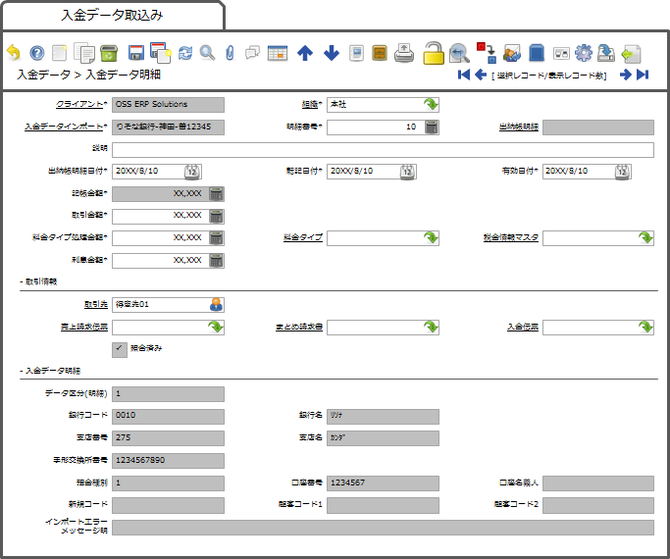Click the Report document icon
Viewport: 670px width, 559px height.
pyautogui.click(x=356, y=53)
